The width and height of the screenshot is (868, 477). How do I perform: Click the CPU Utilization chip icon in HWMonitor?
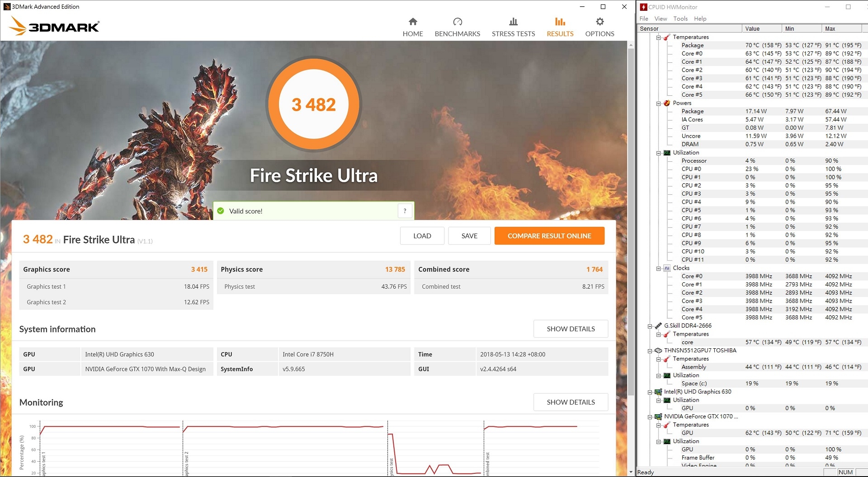pos(667,153)
